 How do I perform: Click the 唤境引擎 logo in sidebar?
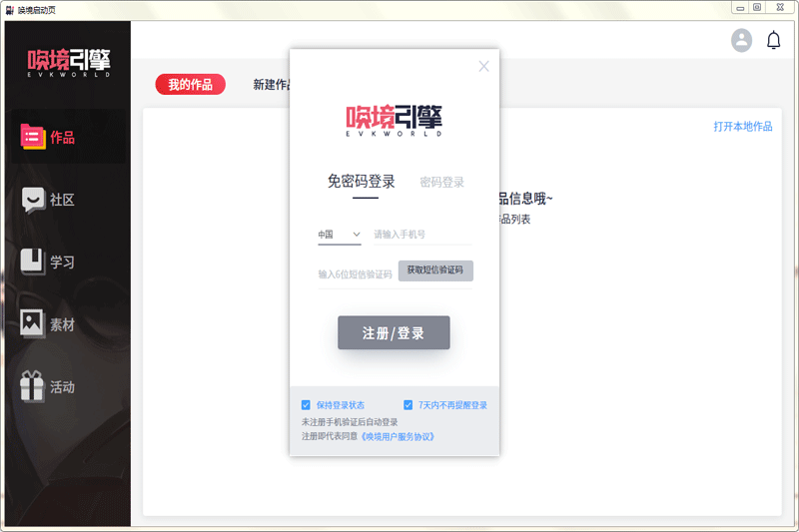click(69, 63)
